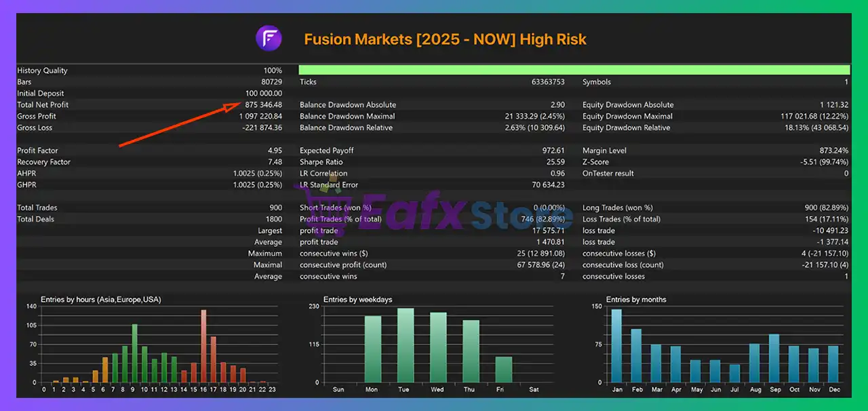Viewport: 868px width, 411px height.
Task: Click the green History Quality progress bar
Action: (x=574, y=70)
